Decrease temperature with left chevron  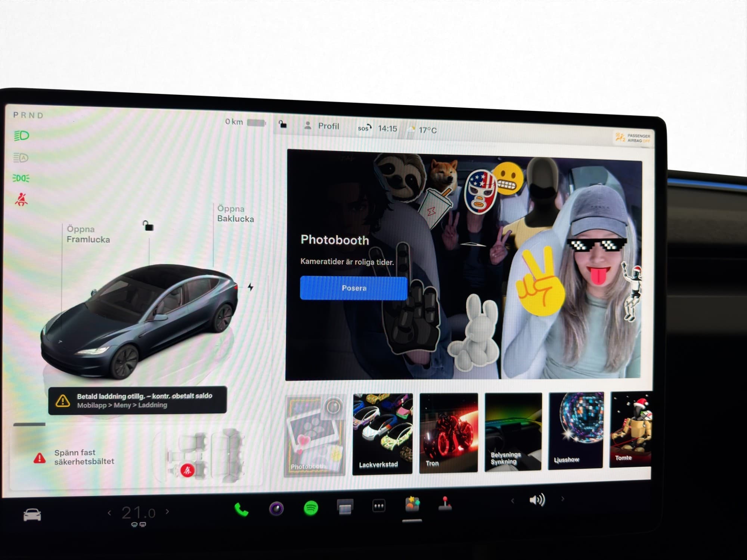(x=109, y=513)
